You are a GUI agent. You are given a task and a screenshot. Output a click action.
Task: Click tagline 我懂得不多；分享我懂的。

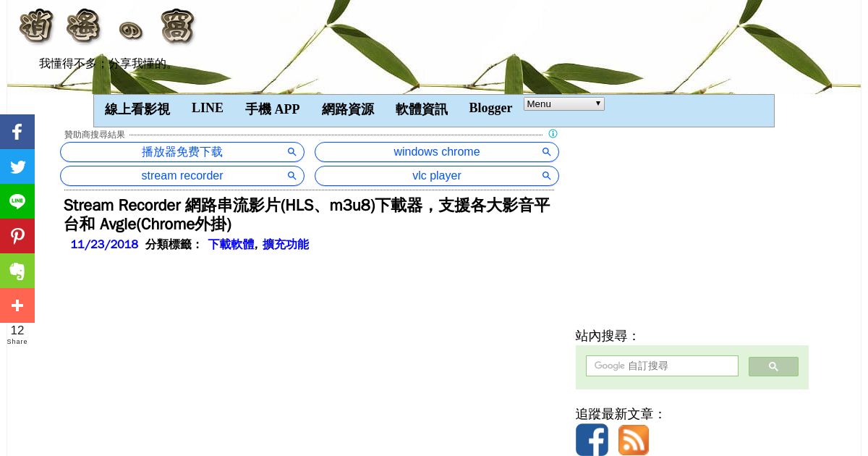[x=109, y=64]
